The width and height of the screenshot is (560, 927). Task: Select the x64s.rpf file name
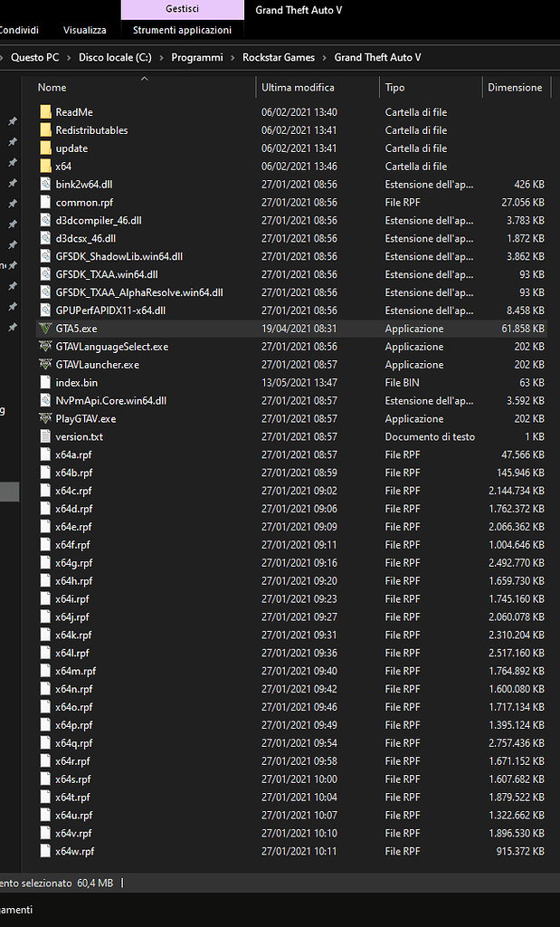click(73, 779)
